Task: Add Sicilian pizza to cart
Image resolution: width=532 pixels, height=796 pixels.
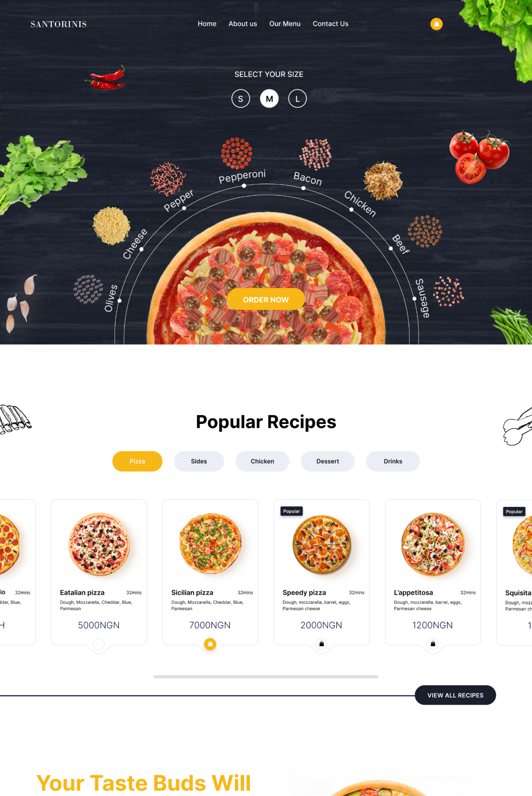Action: 210,644
